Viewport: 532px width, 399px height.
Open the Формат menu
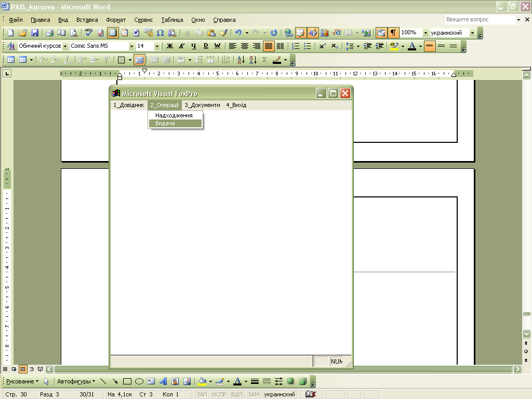click(116, 20)
